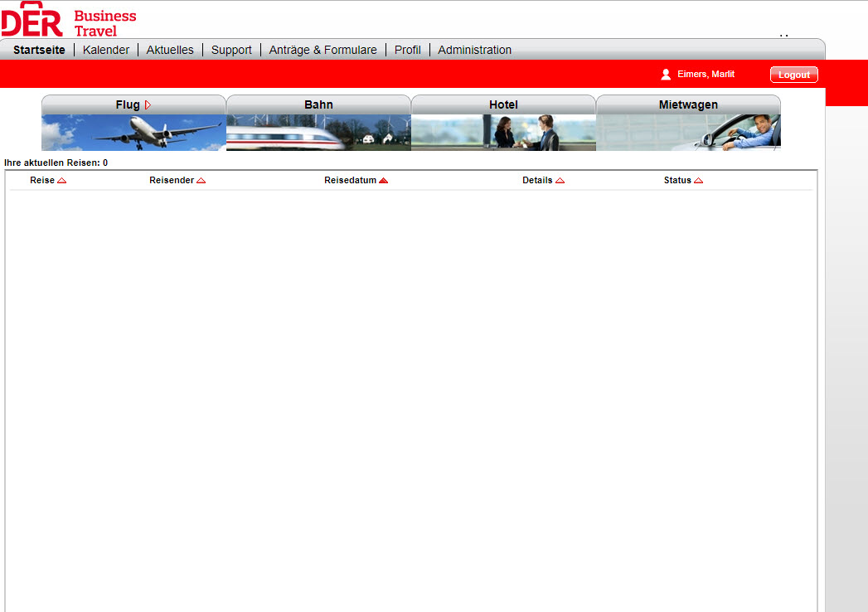Click the rental car driver image
Image resolution: width=868 pixels, height=612 pixels.
(x=688, y=133)
